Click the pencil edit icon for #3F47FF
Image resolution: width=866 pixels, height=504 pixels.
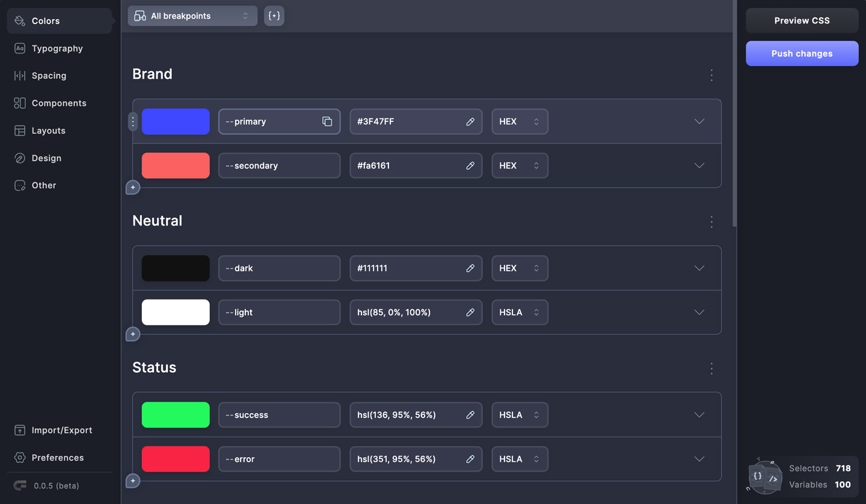470,121
